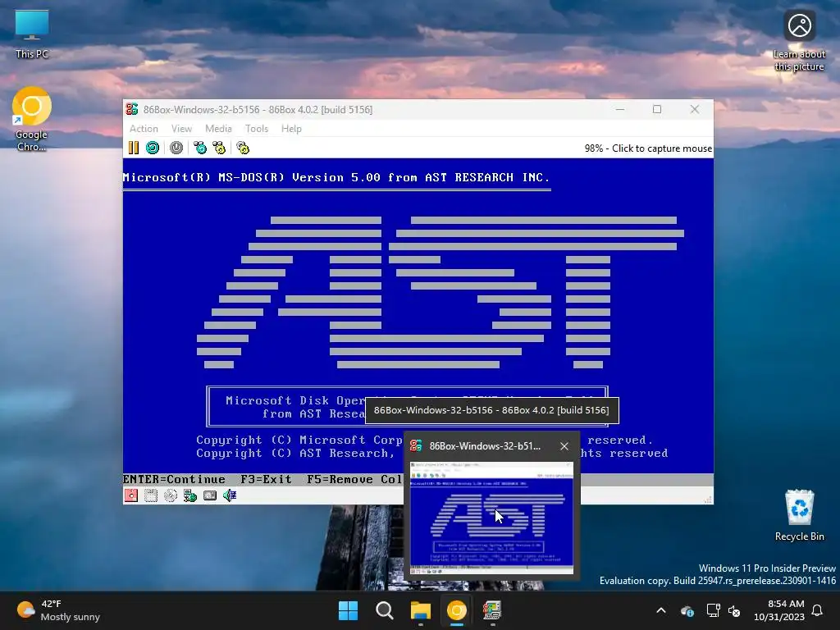Open the Action menu

[144, 129]
